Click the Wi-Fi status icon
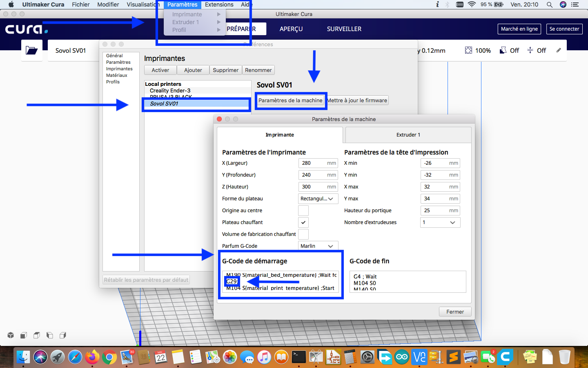This screenshot has height=368, width=588. (x=472, y=4)
